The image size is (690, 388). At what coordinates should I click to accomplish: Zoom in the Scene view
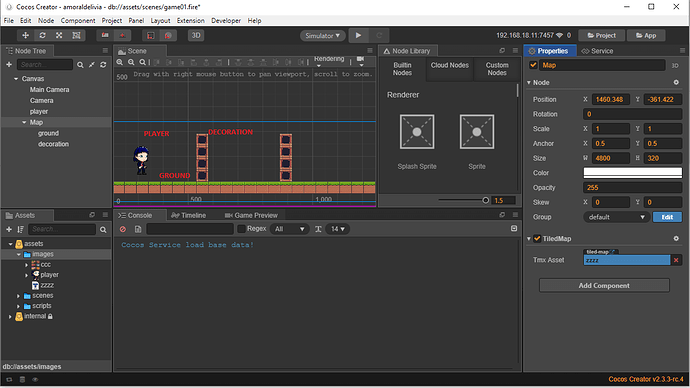click(120, 62)
